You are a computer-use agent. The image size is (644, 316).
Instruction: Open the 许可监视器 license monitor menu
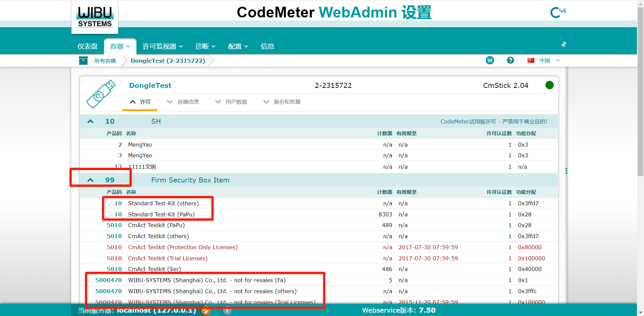point(163,46)
